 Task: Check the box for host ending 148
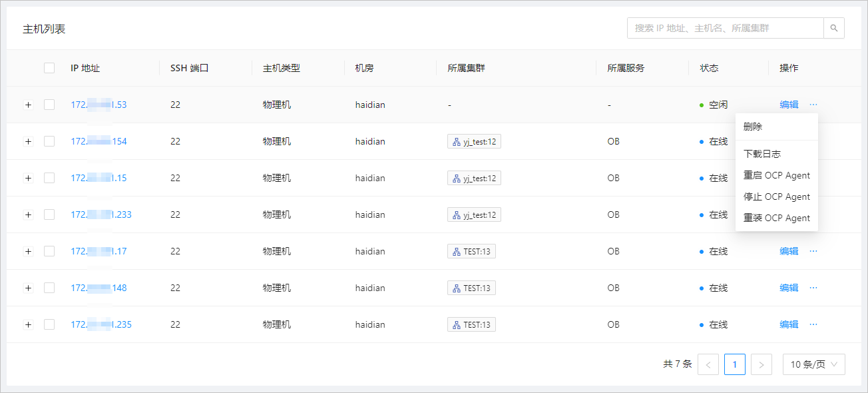(49, 288)
